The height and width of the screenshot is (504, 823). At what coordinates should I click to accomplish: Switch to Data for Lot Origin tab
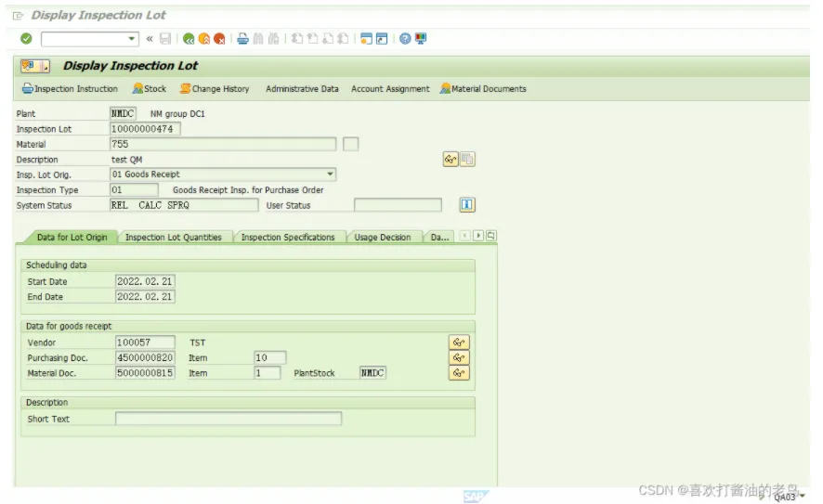click(x=72, y=237)
